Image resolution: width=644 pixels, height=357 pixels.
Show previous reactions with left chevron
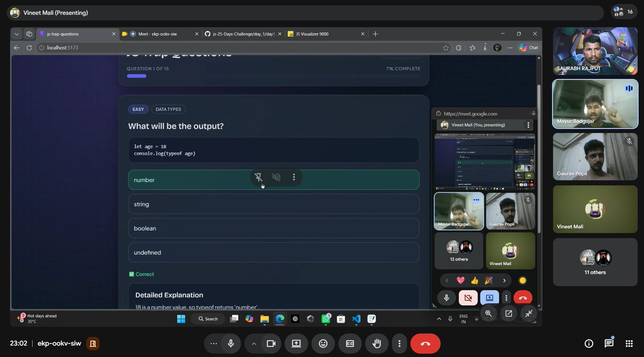coord(447,280)
